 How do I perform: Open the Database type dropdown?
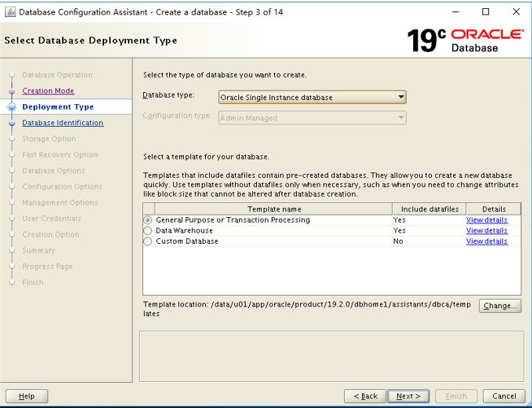pyautogui.click(x=312, y=98)
